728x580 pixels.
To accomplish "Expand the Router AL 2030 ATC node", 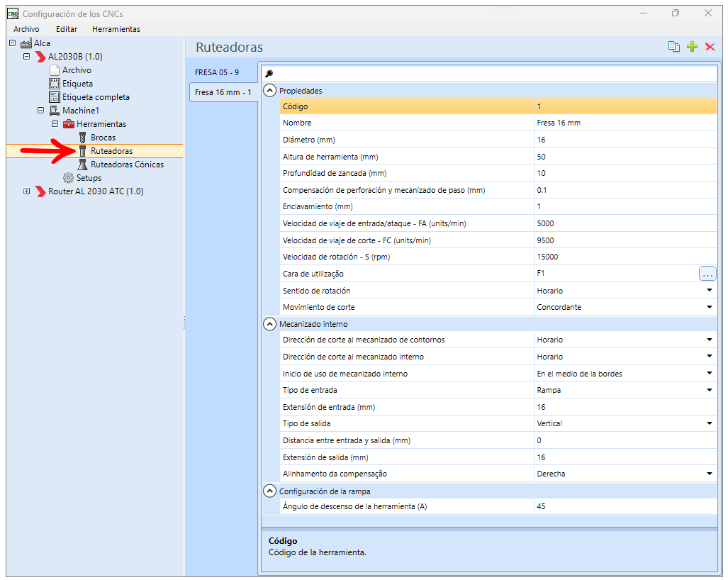I will coord(26,191).
